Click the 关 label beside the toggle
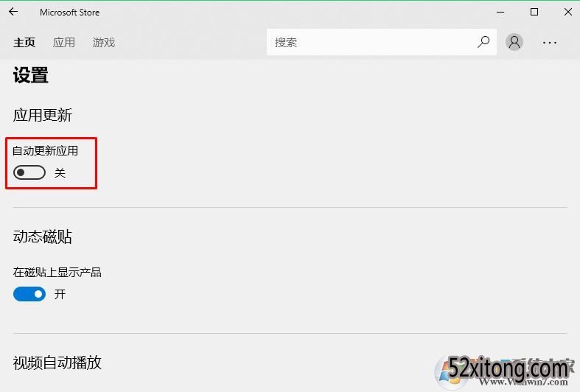 click(x=60, y=172)
